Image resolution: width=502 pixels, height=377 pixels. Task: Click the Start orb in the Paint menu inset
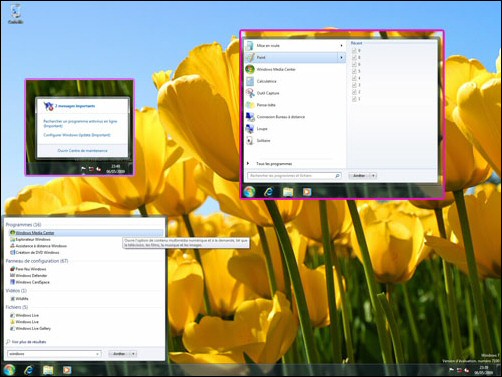click(x=249, y=192)
